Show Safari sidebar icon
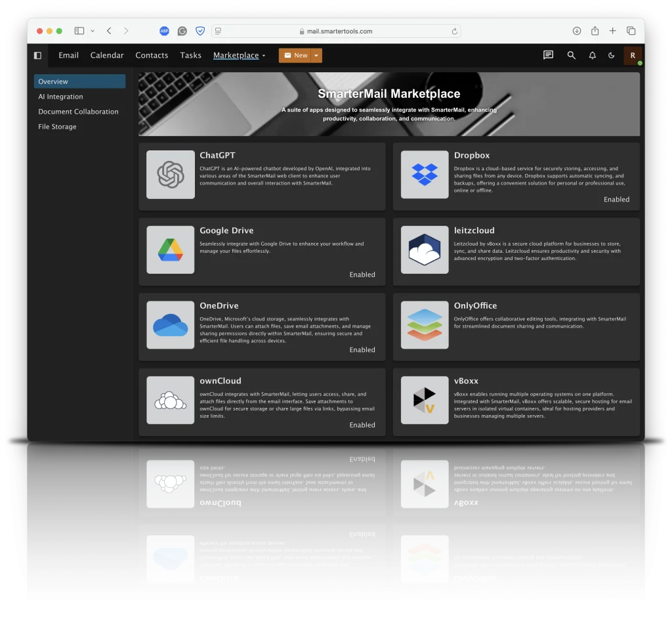This screenshot has width=672, height=618. [79, 31]
